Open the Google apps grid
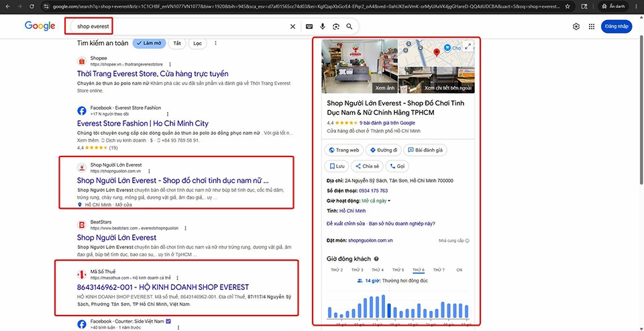This screenshot has height=331, width=644. [592, 27]
